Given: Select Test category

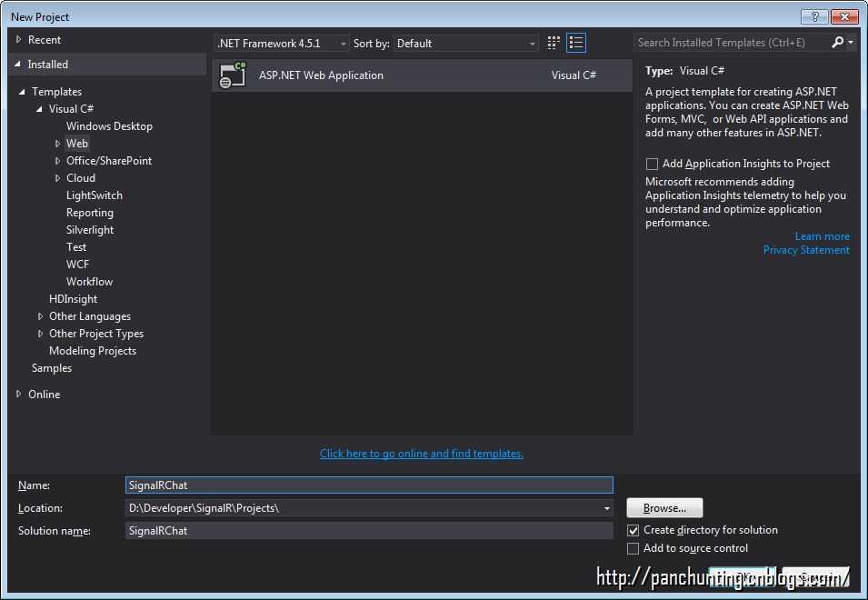Looking at the screenshot, I should tap(76, 247).
